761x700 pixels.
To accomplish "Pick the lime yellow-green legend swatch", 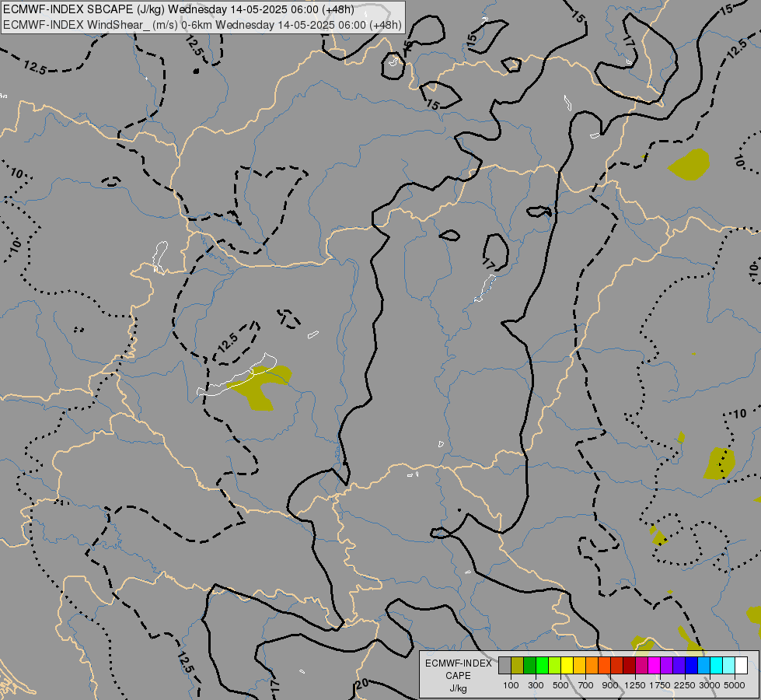I will pos(555,666).
